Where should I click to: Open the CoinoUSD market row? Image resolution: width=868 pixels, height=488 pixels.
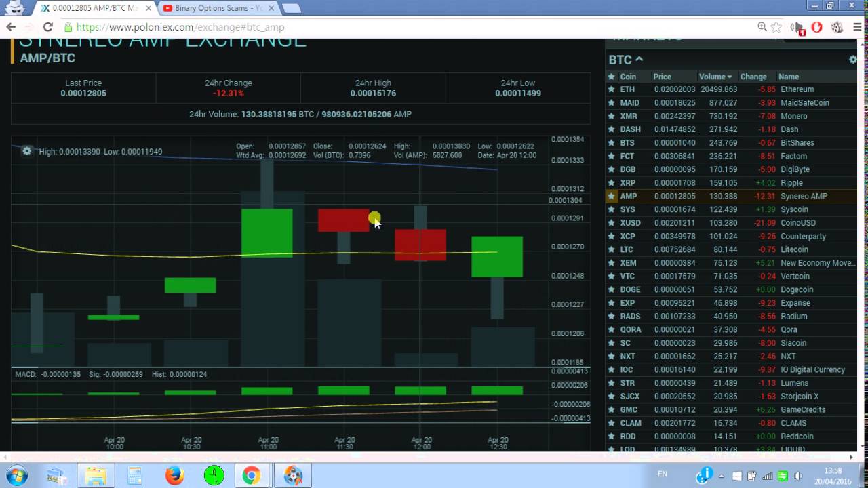point(731,223)
